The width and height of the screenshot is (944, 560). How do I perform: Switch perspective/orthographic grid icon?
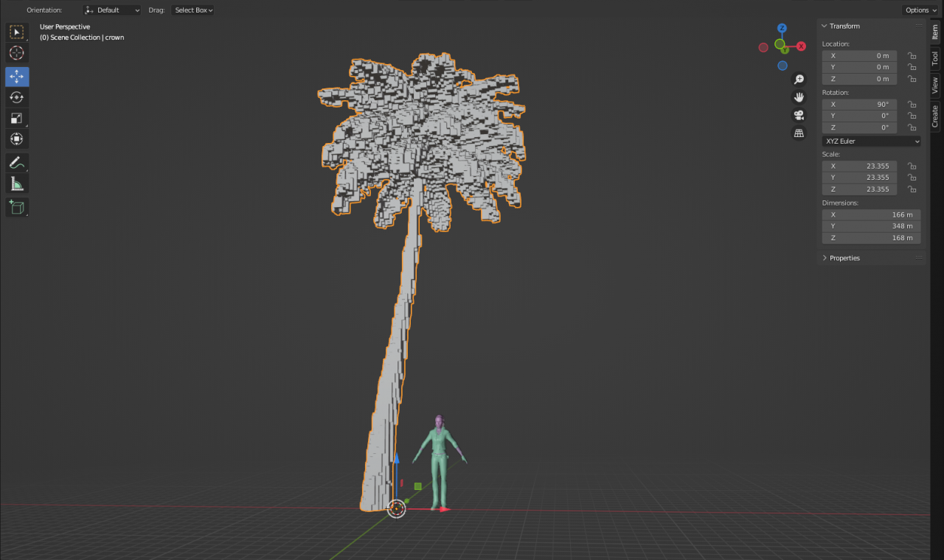(799, 133)
